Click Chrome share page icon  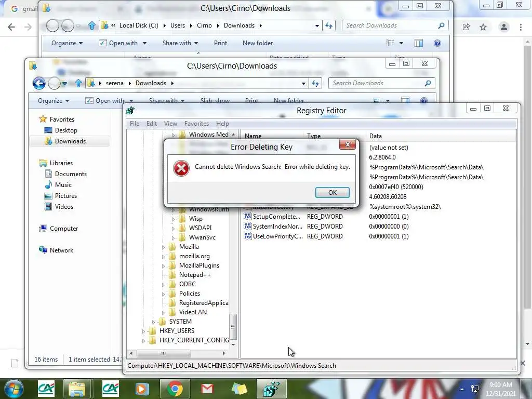[x=466, y=27]
